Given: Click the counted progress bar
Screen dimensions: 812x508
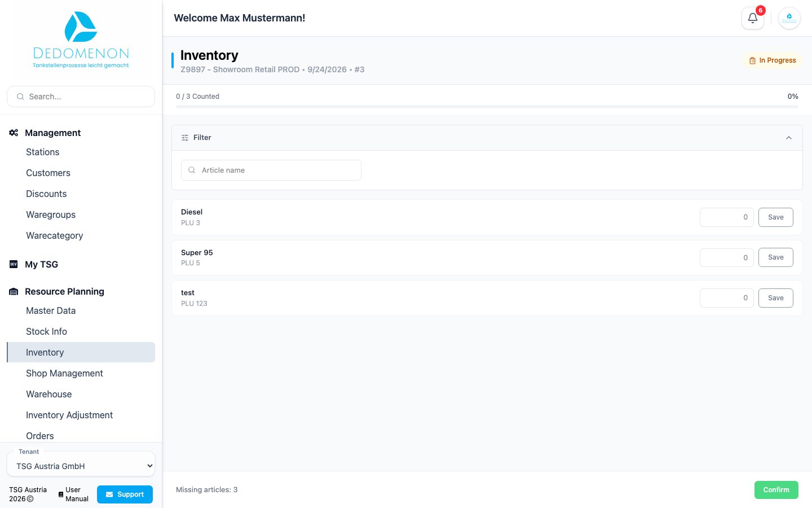Looking at the screenshot, I should 487,106.
